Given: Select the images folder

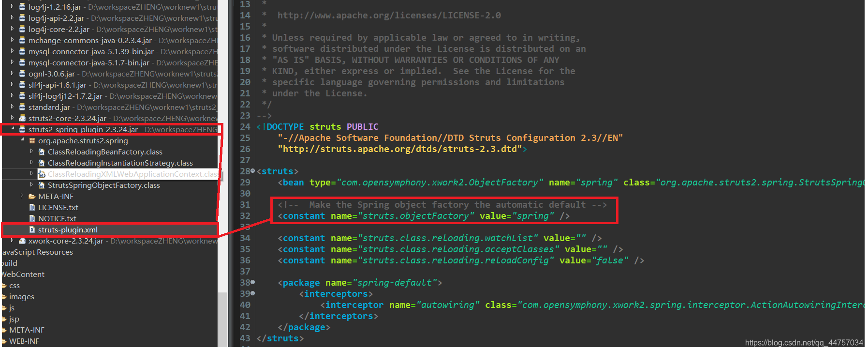Looking at the screenshot, I should click(22, 296).
